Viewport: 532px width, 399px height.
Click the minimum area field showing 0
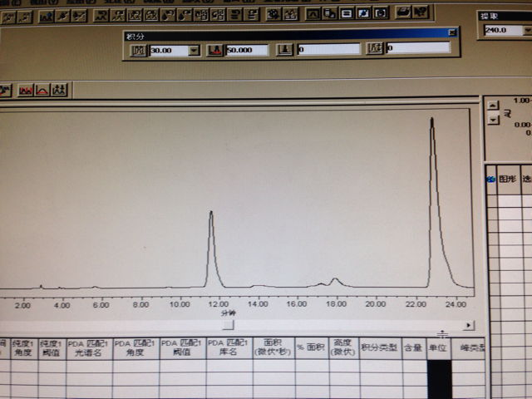[x=328, y=49]
